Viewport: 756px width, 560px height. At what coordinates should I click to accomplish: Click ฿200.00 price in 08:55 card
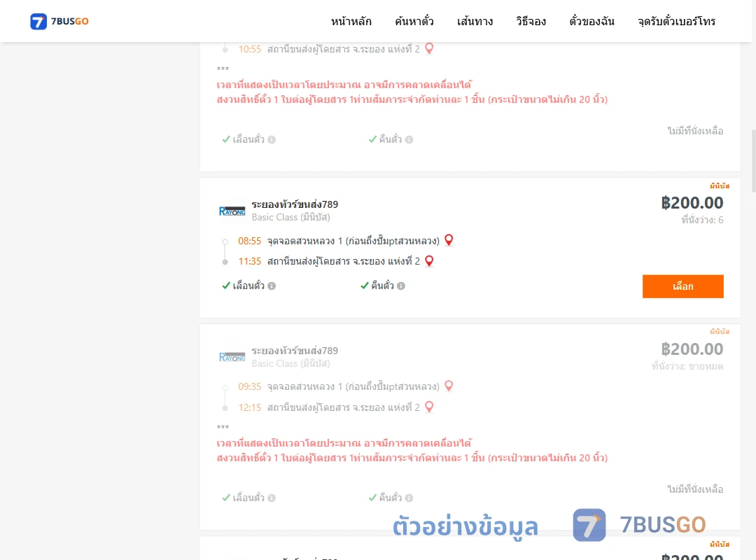692,203
